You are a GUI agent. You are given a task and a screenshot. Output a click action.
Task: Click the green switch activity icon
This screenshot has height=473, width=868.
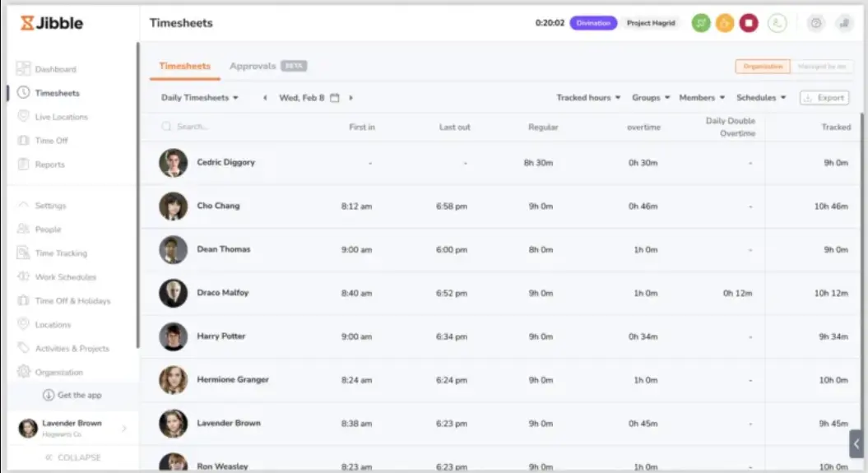[x=701, y=23]
